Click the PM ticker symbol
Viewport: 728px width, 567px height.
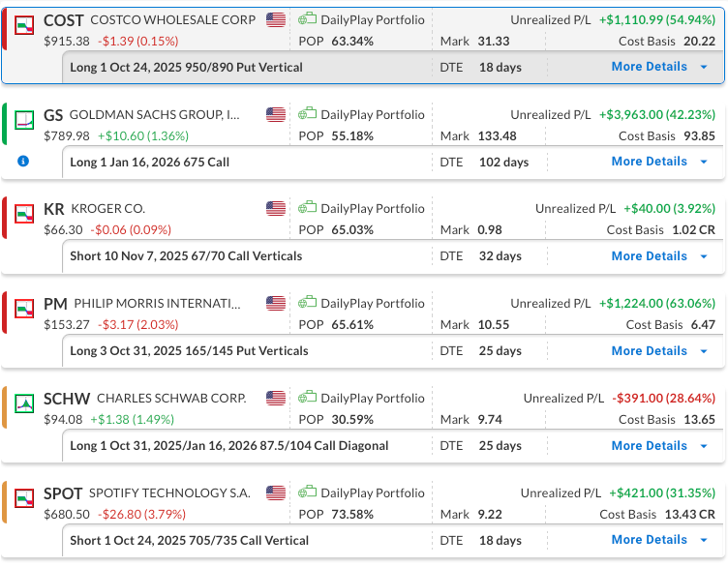click(55, 305)
